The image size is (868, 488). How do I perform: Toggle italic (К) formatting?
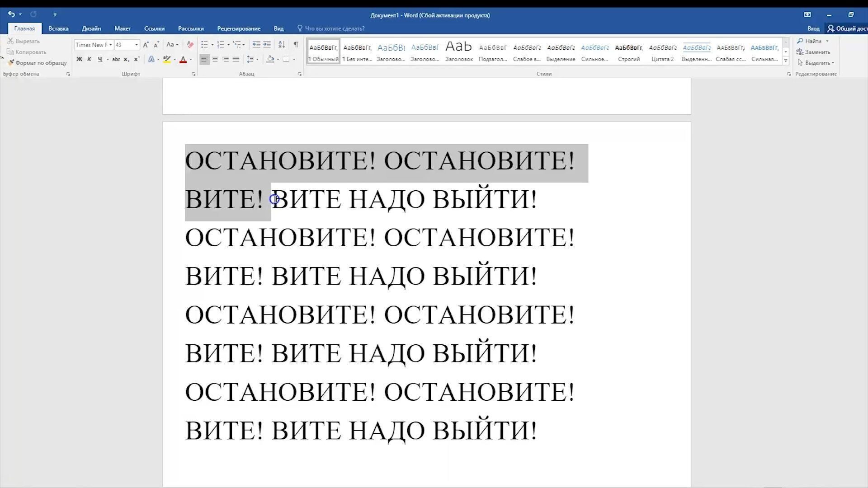[x=89, y=59]
